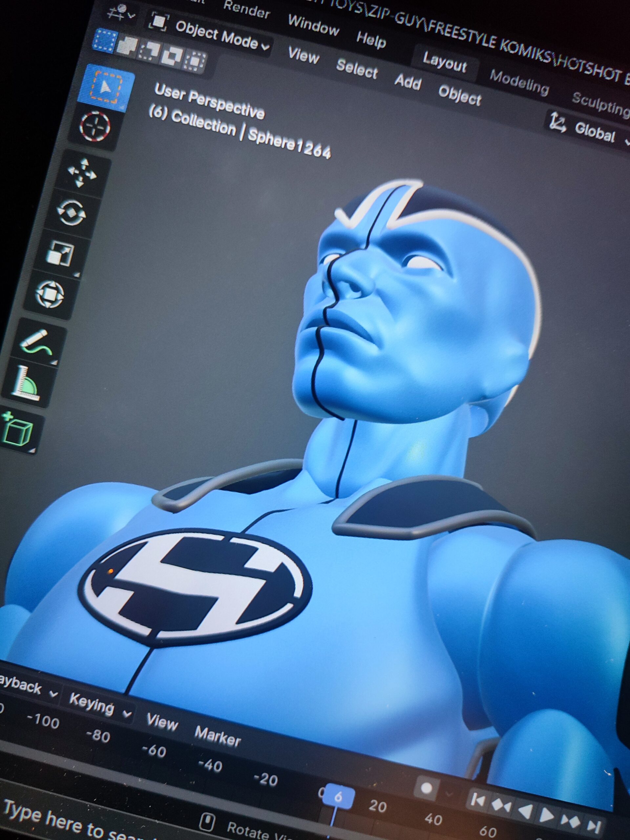The height and width of the screenshot is (840, 630).
Task: Open the viewport Add menu
Action: pyautogui.click(x=408, y=81)
